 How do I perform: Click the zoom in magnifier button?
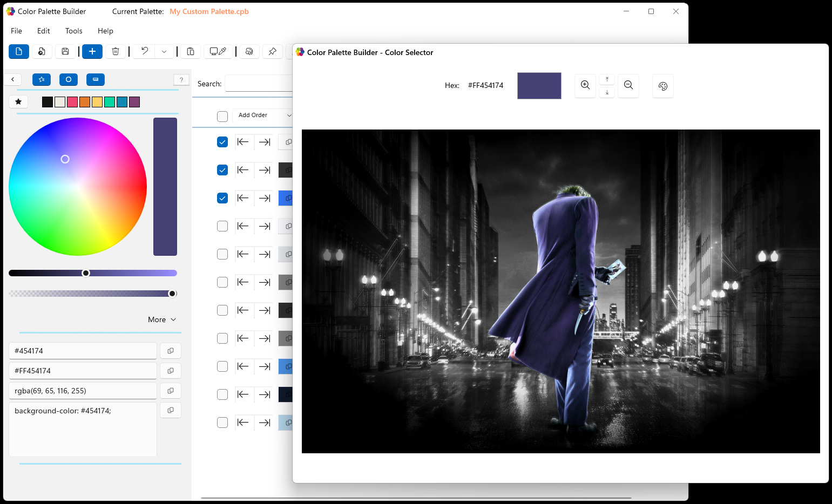585,85
